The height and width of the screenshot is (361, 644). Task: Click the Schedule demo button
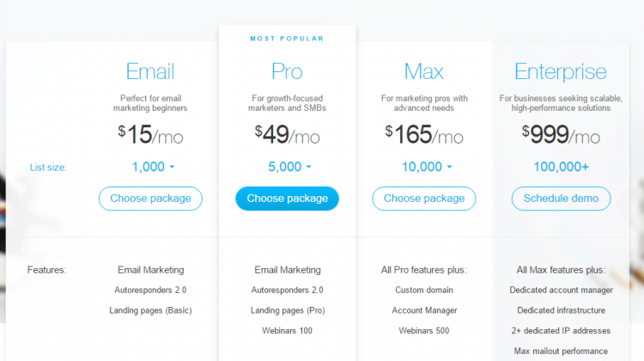click(x=561, y=199)
